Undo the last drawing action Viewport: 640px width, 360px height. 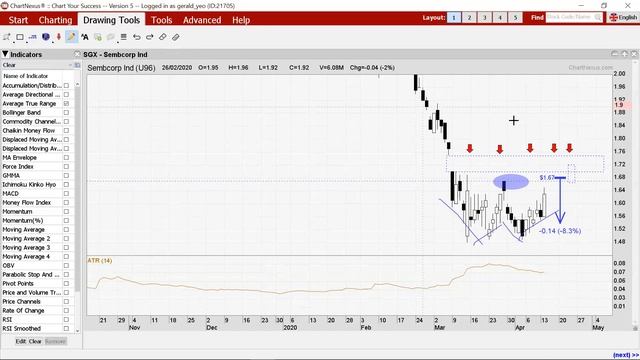tap(137, 37)
